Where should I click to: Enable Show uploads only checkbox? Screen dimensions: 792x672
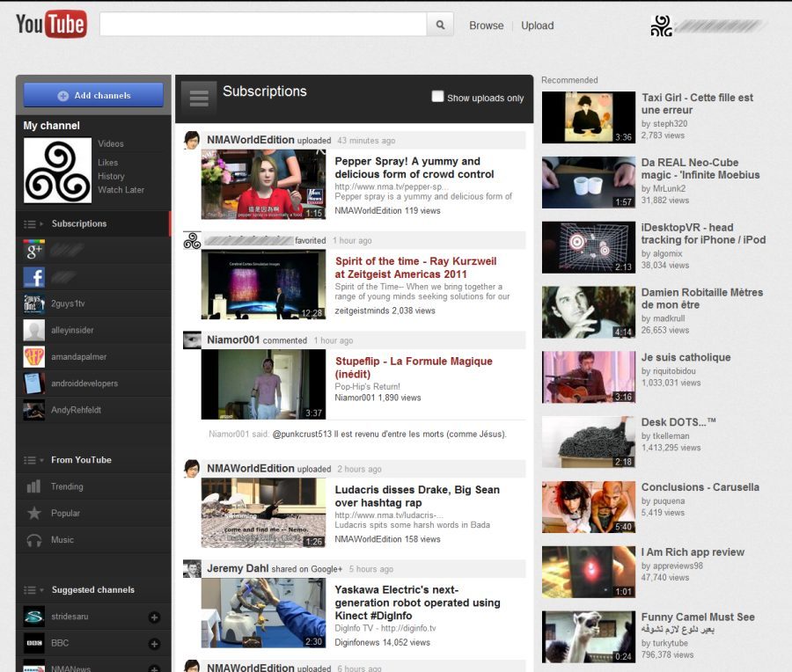[437, 97]
